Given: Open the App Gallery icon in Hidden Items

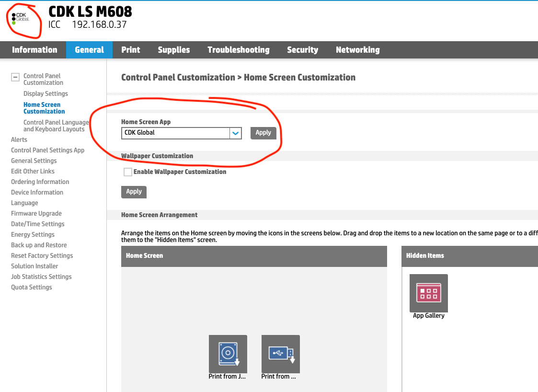Looking at the screenshot, I should 428,293.
